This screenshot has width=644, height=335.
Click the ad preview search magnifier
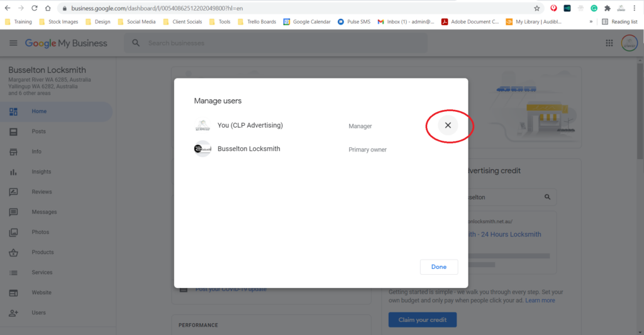click(547, 197)
